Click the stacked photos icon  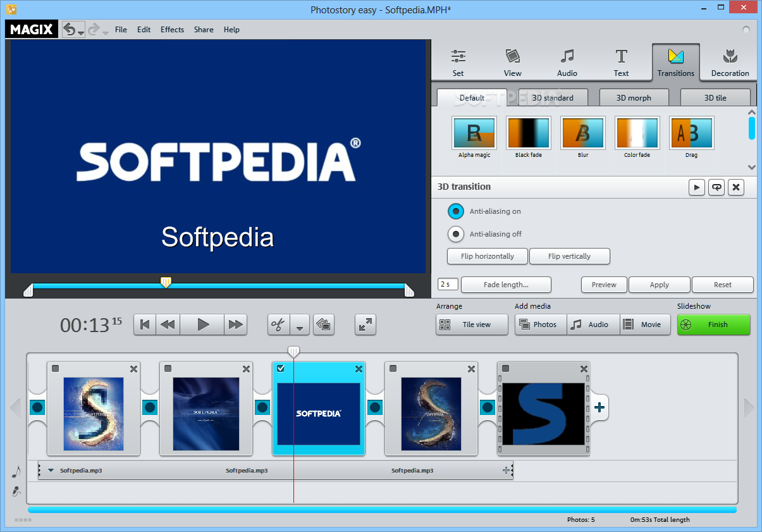323,325
